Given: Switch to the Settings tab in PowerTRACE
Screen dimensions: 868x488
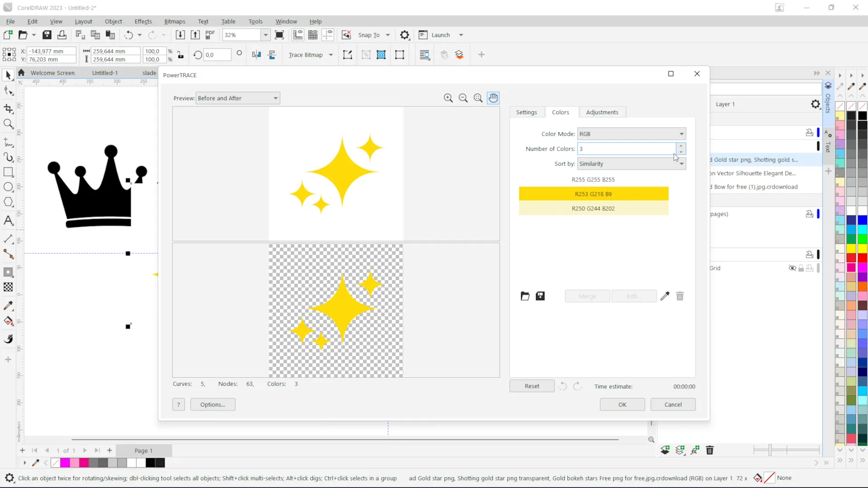Looking at the screenshot, I should 527,112.
